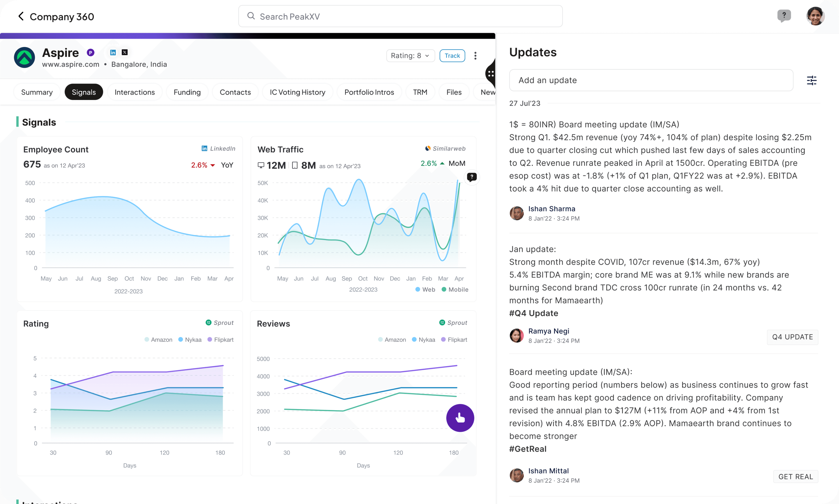839x504 pixels.
Task: Open the www.aspire.com website link
Action: coord(71,64)
